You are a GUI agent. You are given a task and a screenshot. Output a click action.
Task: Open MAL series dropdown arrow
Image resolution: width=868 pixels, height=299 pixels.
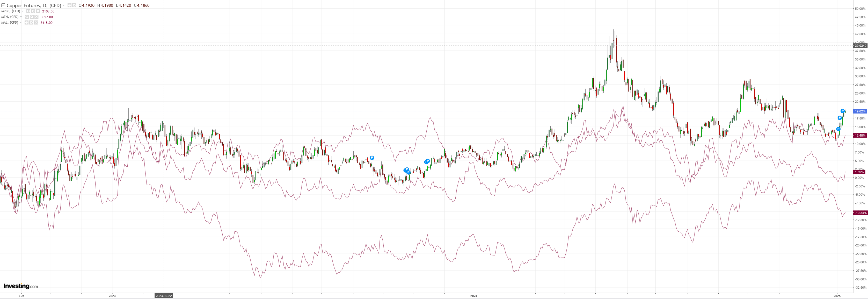click(x=20, y=23)
